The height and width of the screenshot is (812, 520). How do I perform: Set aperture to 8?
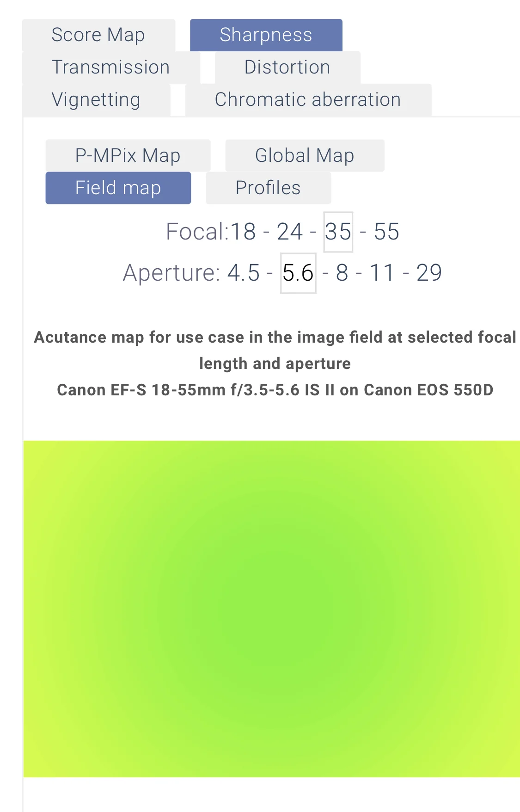click(342, 273)
